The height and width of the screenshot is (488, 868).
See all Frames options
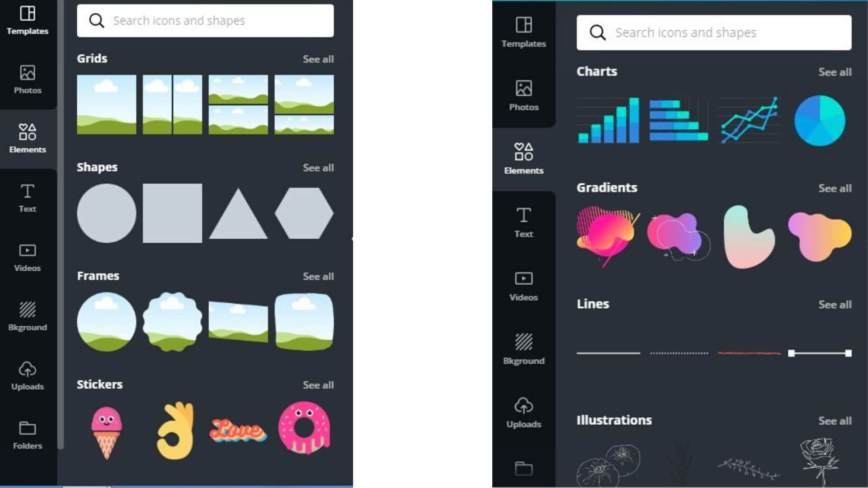point(318,276)
